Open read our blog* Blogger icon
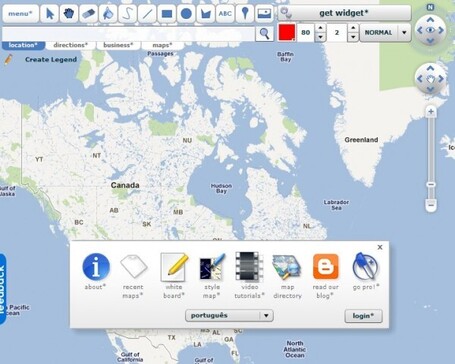Screen dimensions: 455x364 click(x=325, y=267)
